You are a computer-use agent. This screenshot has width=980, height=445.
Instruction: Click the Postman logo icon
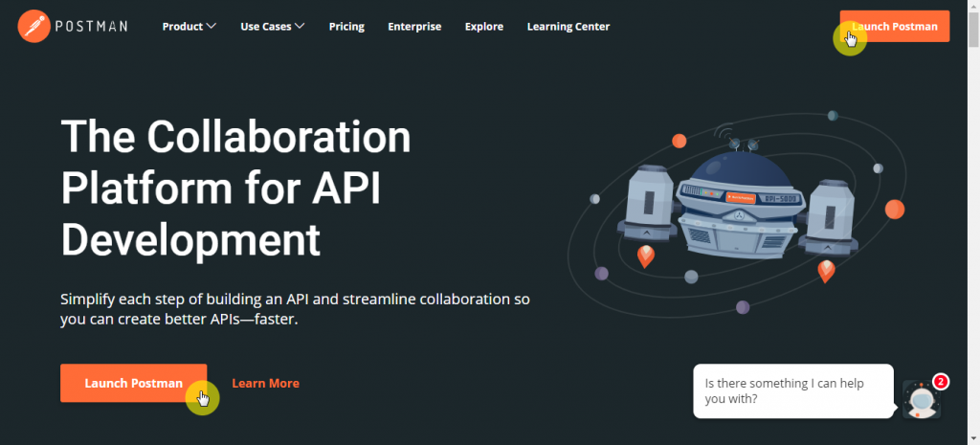point(33,26)
